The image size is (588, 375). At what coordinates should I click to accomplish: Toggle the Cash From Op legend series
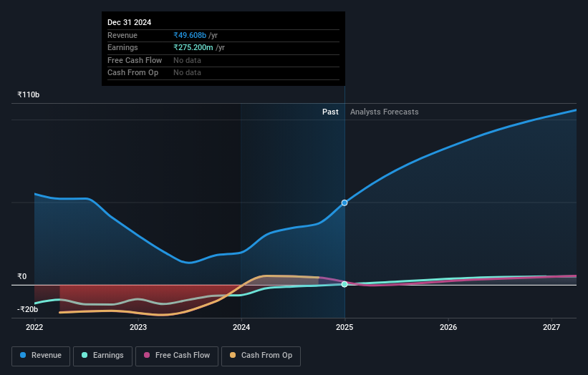click(261, 356)
